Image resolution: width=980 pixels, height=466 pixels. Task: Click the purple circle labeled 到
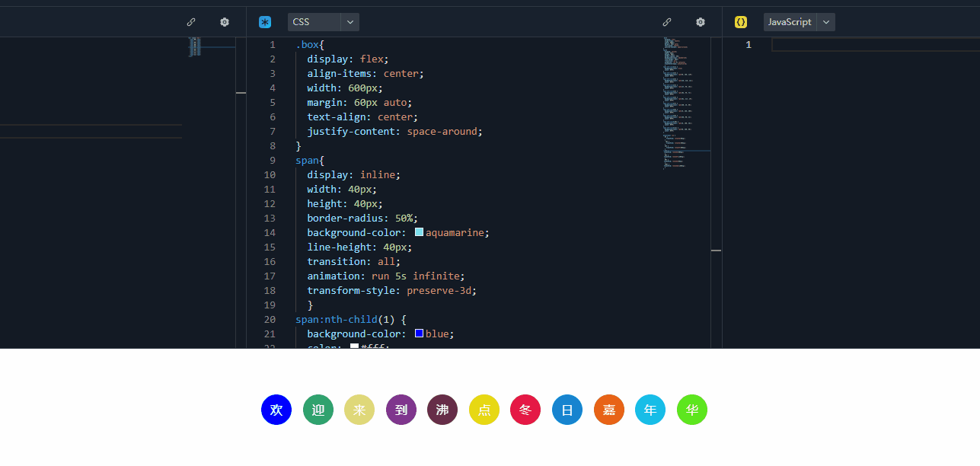pyautogui.click(x=401, y=410)
